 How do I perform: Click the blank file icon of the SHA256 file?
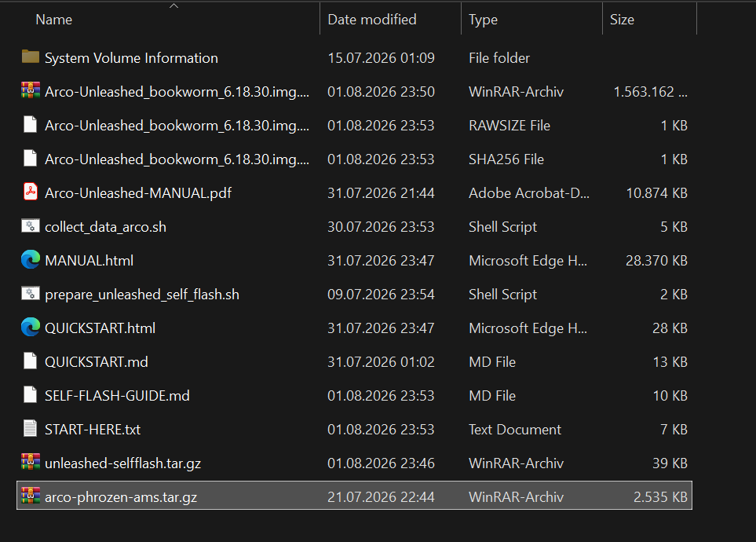pyautogui.click(x=31, y=159)
